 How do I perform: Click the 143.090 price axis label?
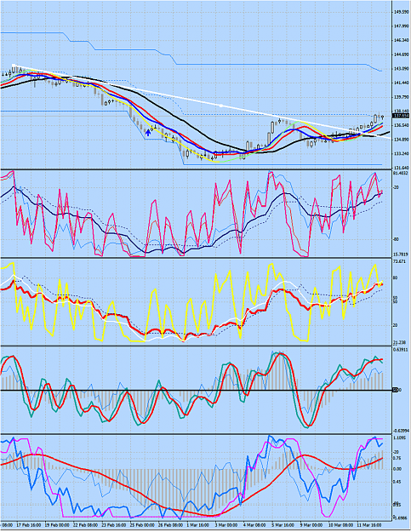tap(402, 69)
